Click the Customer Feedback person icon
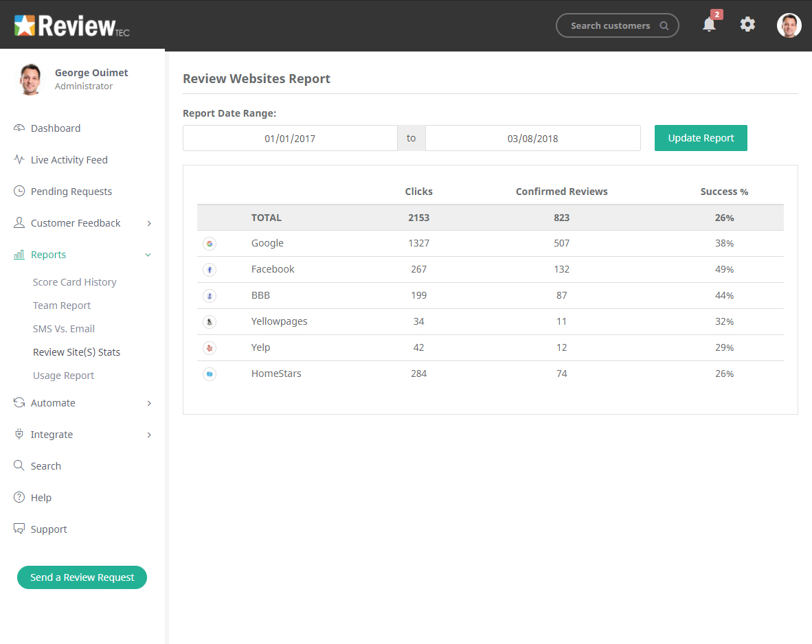 (x=19, y=222)
